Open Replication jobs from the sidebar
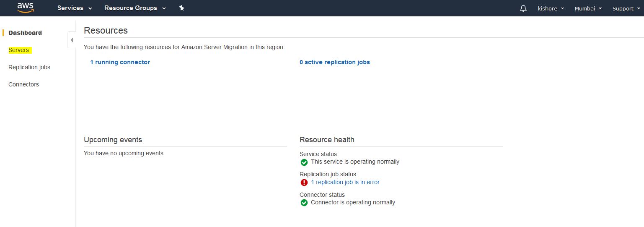The width and height of the screenshot is (644, 227). (29, 67)
